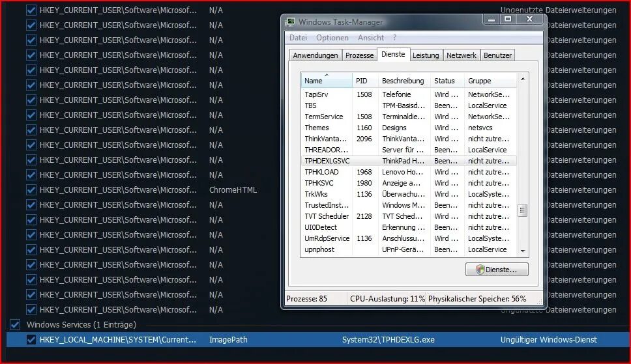Select the TrkWks service row
The image size is (631, 364).
point(409,194)
